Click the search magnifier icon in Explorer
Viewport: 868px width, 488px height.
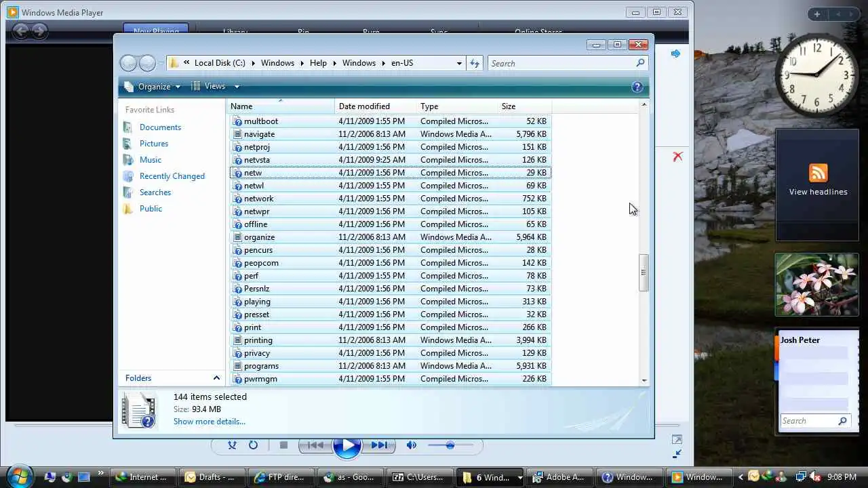(640, 63)
